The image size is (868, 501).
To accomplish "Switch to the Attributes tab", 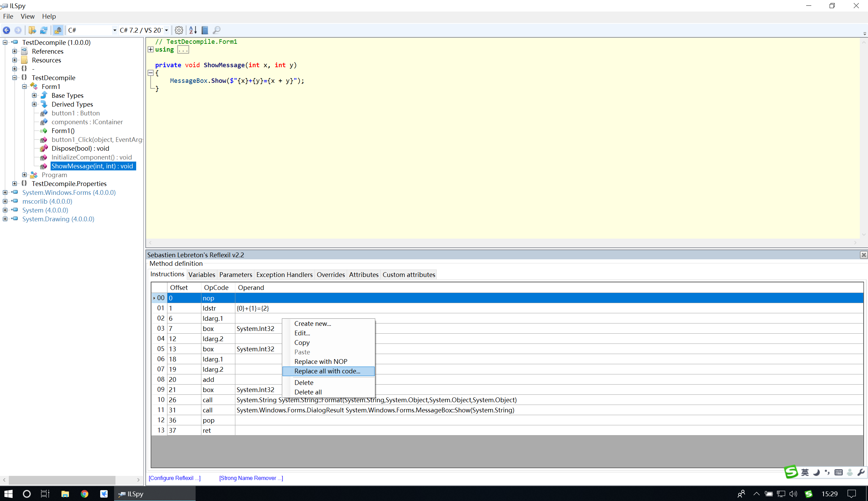I will (363, 275).
